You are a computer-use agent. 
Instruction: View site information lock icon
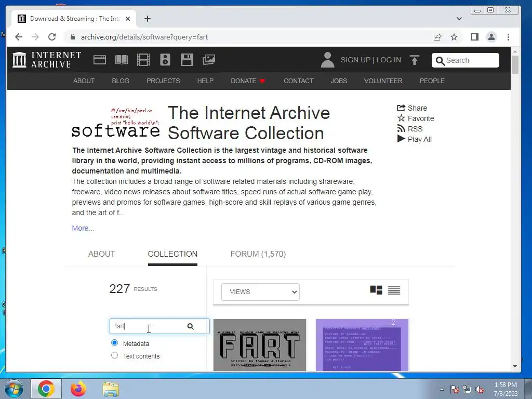72,37
